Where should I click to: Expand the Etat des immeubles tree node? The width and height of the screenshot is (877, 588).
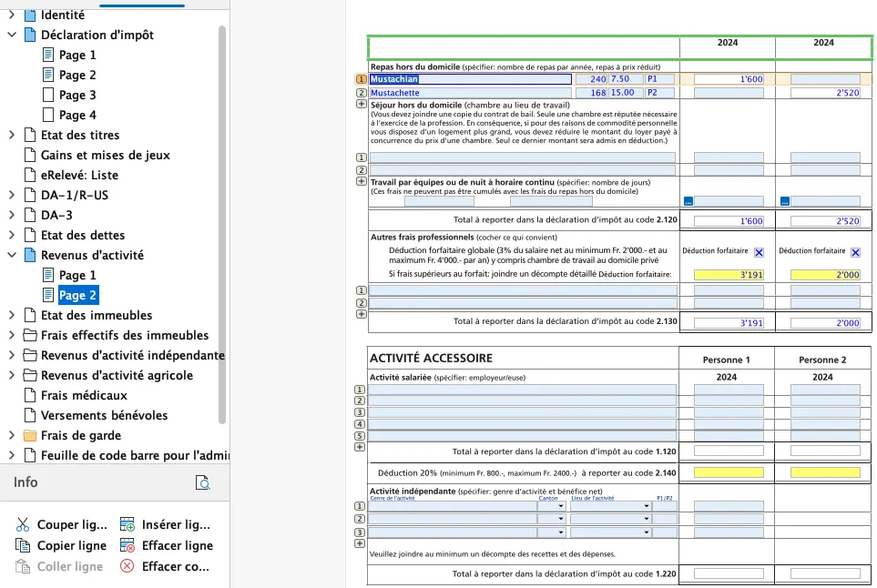point(12,316)
